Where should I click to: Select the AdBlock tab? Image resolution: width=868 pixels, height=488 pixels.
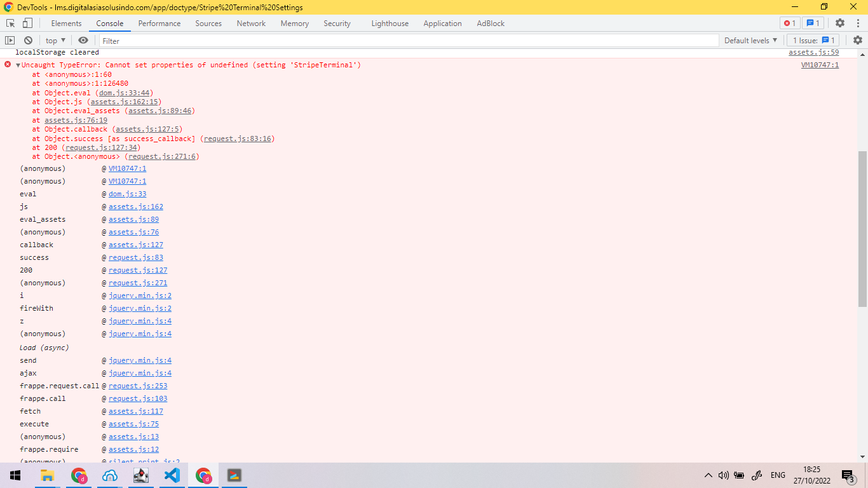tap(491, 24)
